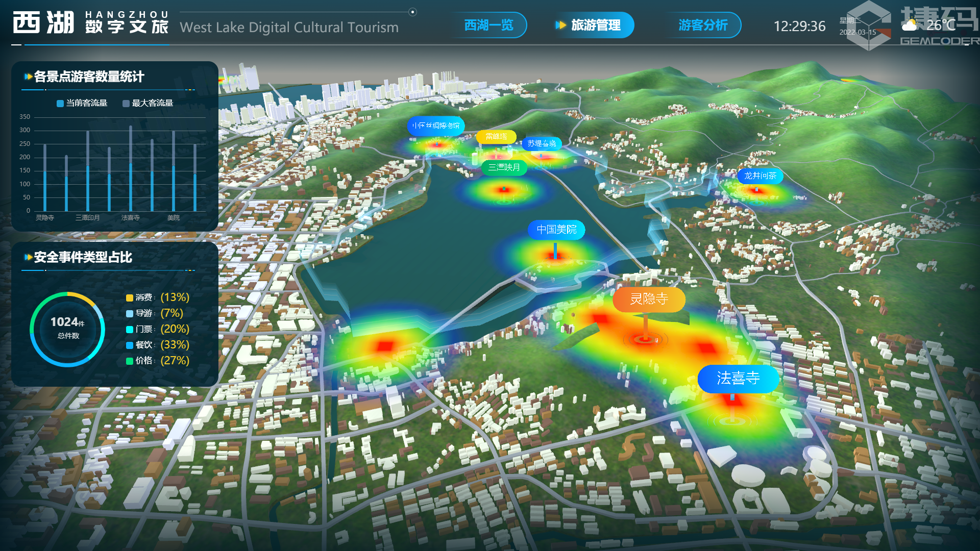Click the 灵隐寺 map marker label
Image resolution: width=980 pixels, height=551 pixels.
[x=649, y=299]
